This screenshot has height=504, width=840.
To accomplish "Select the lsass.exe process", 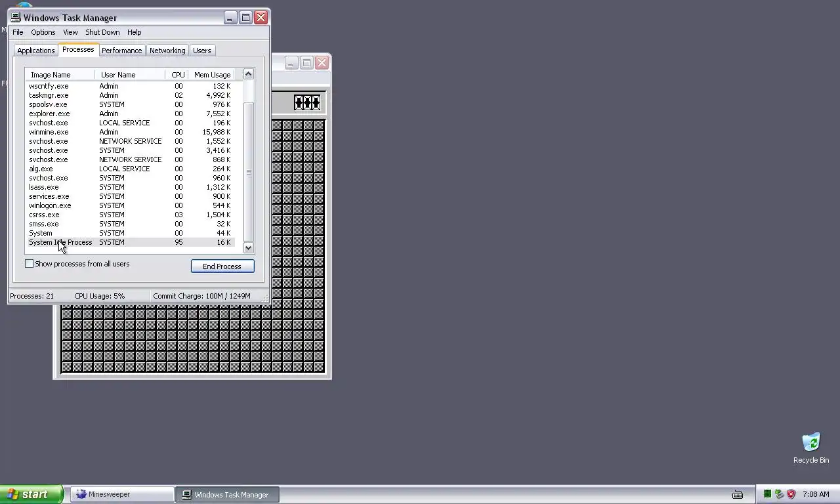I will click(130, 187).
